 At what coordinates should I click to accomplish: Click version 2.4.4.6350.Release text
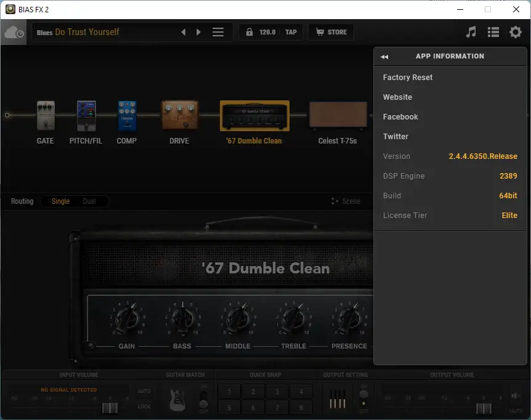(x=482, y=156)
